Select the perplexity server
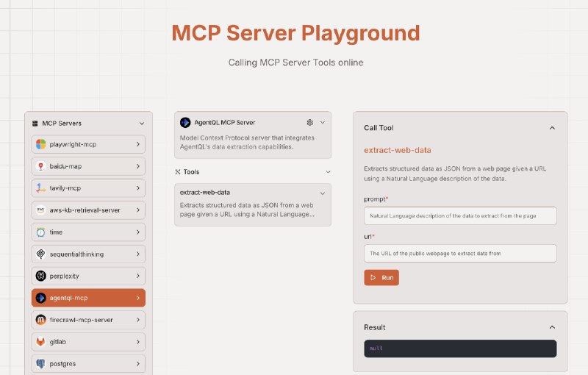 point(88,276)
